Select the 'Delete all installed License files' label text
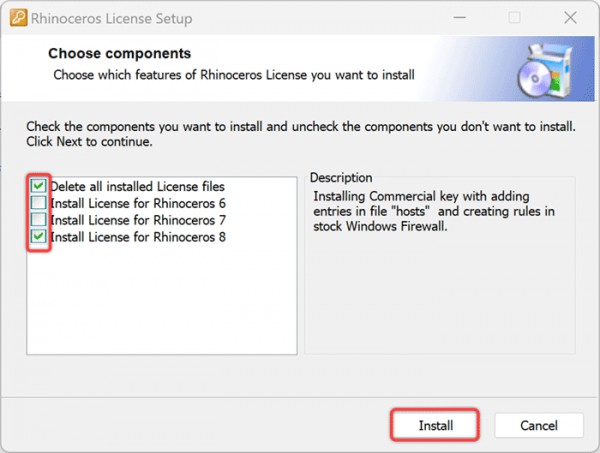The height and width of the screenshot is (453, 600). [x=137, y=186]
